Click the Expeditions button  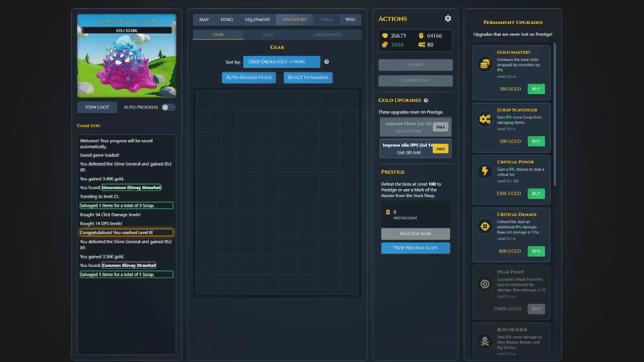click(x=415, y=80)
